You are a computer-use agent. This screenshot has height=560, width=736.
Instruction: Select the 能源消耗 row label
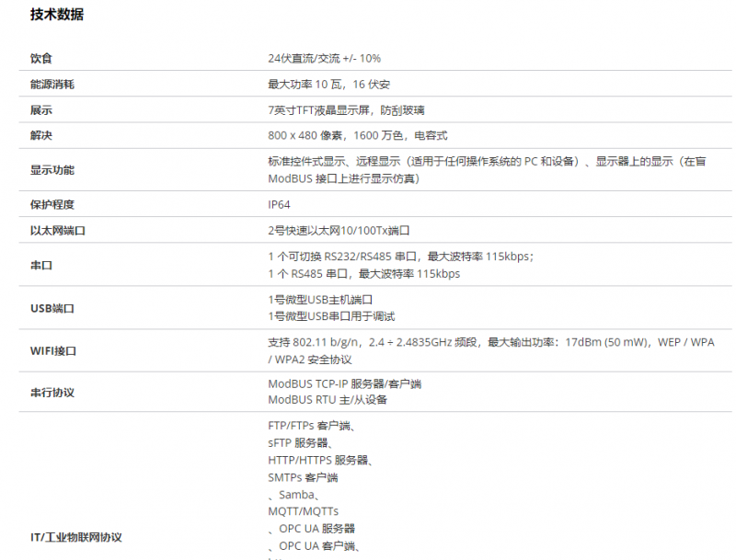click(52, 85)
